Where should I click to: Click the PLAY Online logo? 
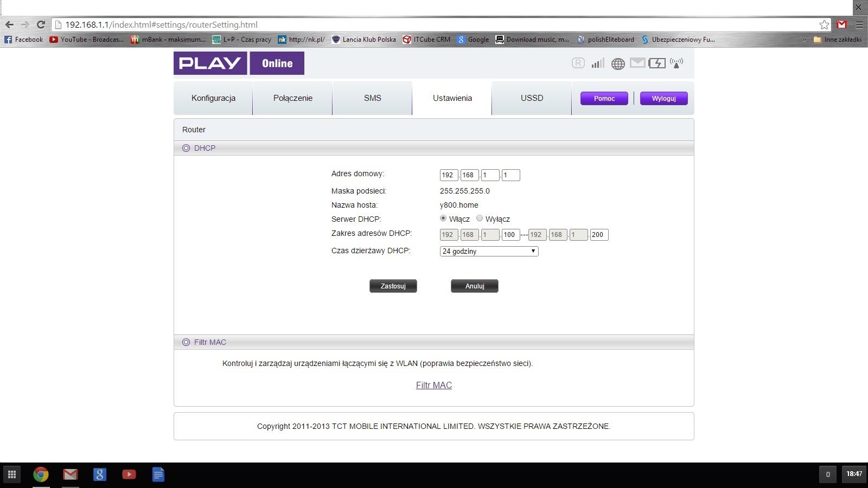point(239,63)
